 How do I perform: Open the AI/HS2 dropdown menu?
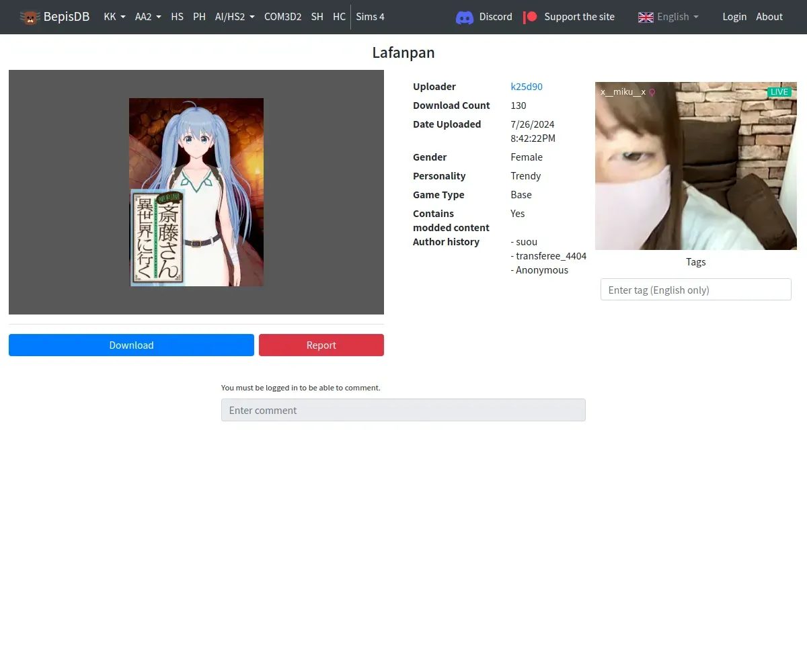[235, 17]
